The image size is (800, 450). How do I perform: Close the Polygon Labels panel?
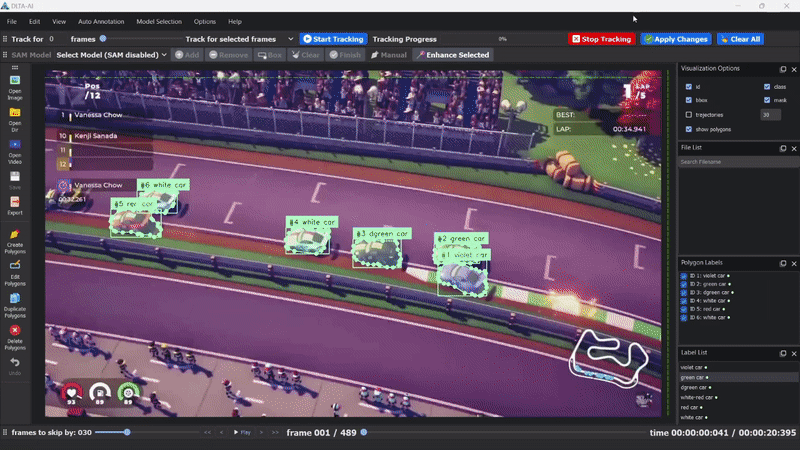point(794,263)
